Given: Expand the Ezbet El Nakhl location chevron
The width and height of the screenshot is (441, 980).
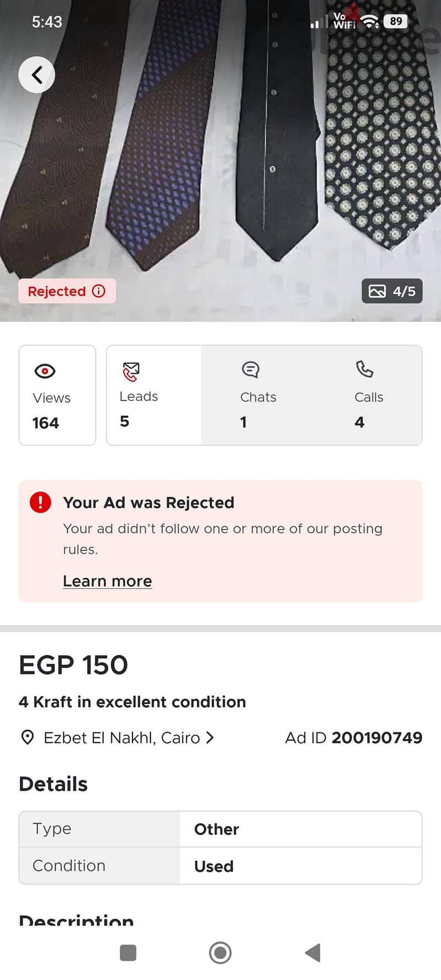Looking at the screenshot, I should 209,737.
